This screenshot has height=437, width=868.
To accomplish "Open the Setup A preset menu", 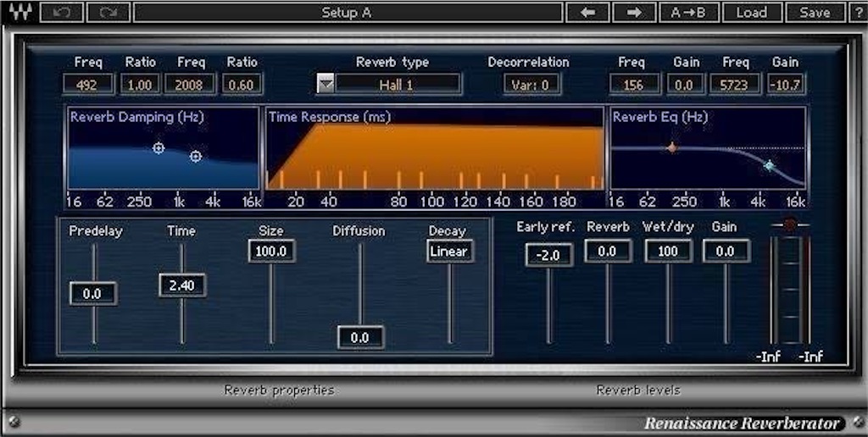I will [348, 12].
